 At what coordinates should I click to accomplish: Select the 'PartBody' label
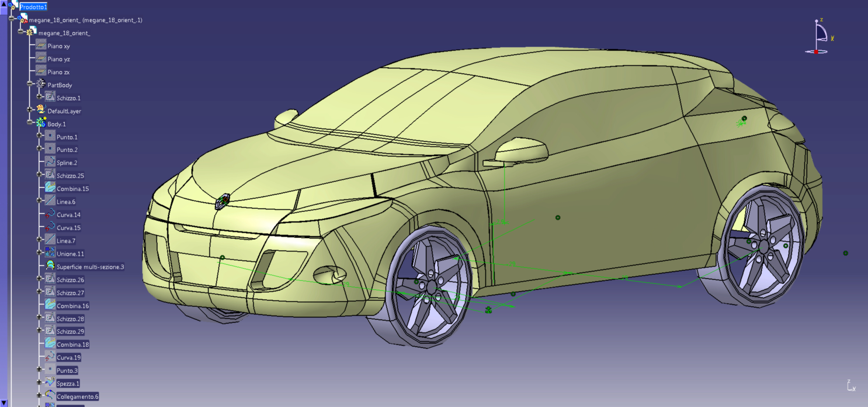click(x=60, y=85)
